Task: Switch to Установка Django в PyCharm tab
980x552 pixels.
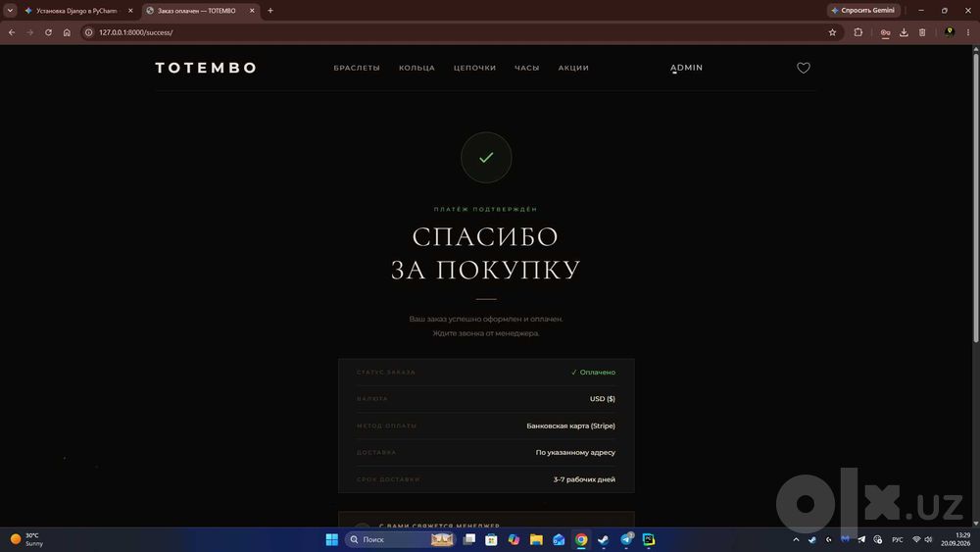Action: [x=76, y=11]
